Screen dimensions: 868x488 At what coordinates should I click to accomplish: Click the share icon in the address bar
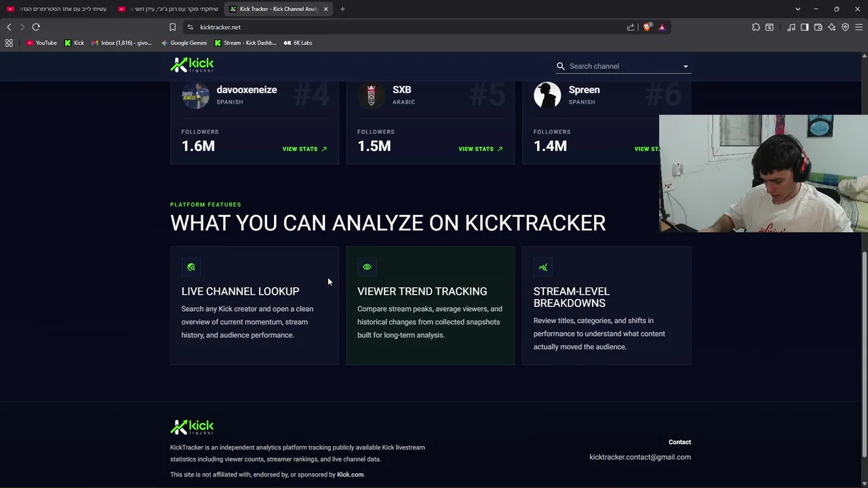point(631,27)
